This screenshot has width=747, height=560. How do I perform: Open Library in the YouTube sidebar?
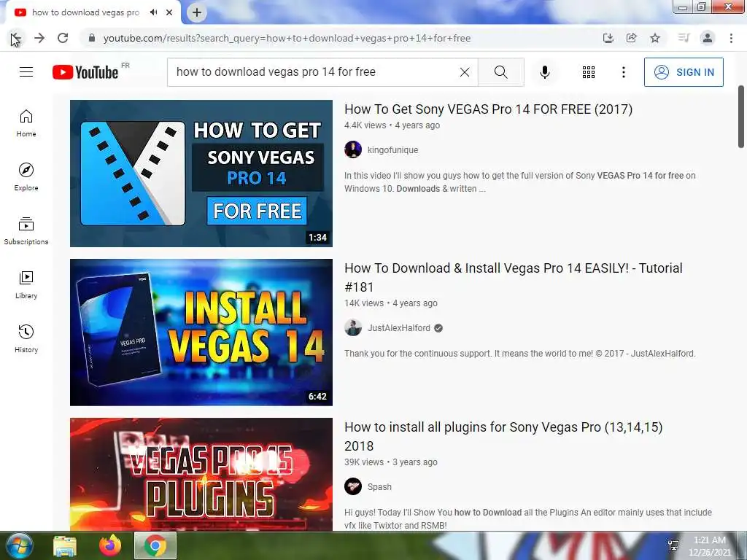26,285
